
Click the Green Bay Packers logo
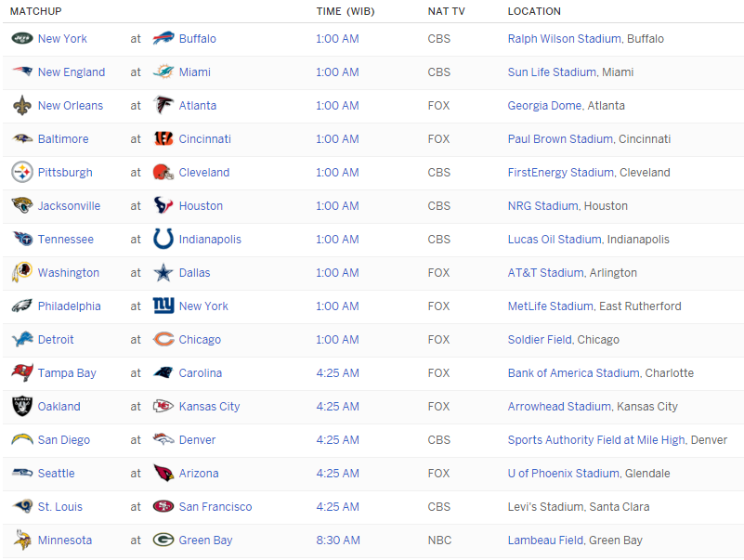pos(163,540)
